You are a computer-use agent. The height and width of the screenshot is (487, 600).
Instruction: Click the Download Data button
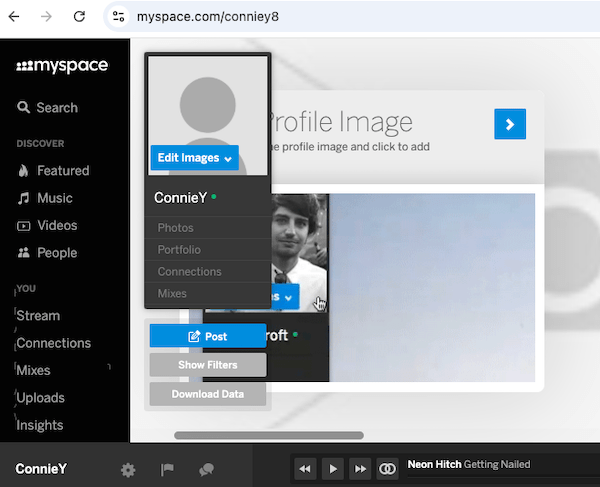(x=207, y=394)
